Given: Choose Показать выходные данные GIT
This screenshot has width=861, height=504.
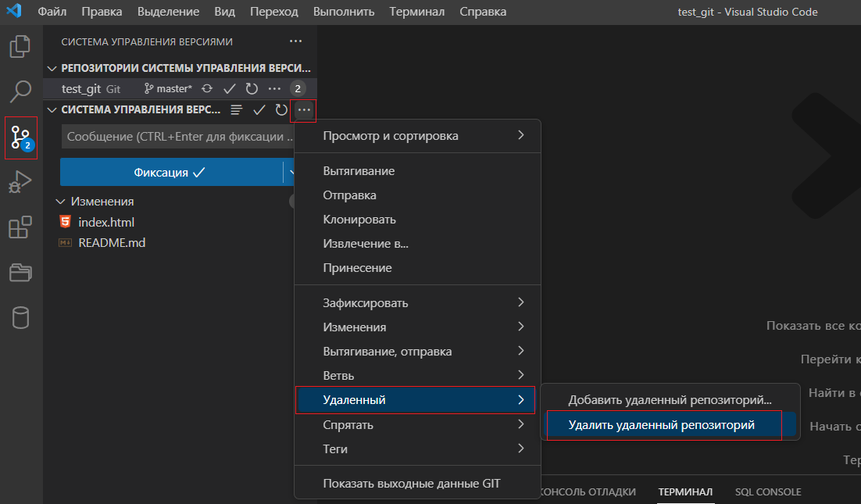Looking at the screenshot, I should pos(418,483).
